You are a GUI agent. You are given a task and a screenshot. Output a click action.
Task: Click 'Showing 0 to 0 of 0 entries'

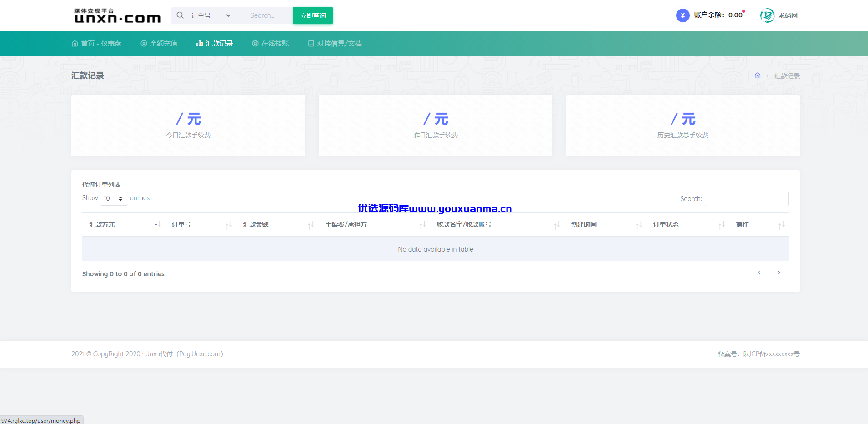pyautogui.click(x=123, y=274)
